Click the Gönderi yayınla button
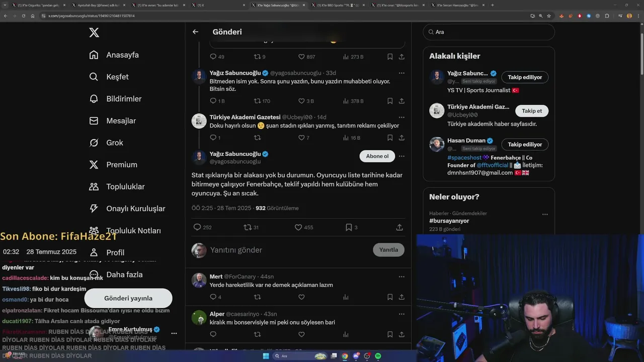The width and height of the screenshot is (644, 362). pyautogui.click(x=128, y=298)
